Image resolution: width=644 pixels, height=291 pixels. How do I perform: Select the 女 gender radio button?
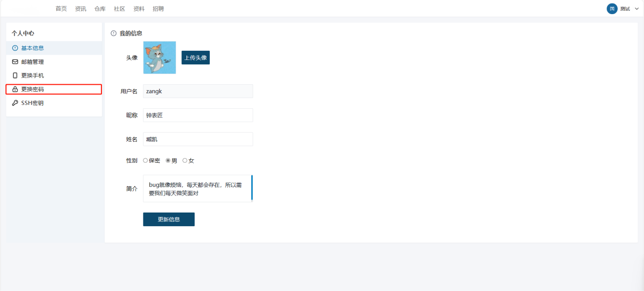[185, 160]
